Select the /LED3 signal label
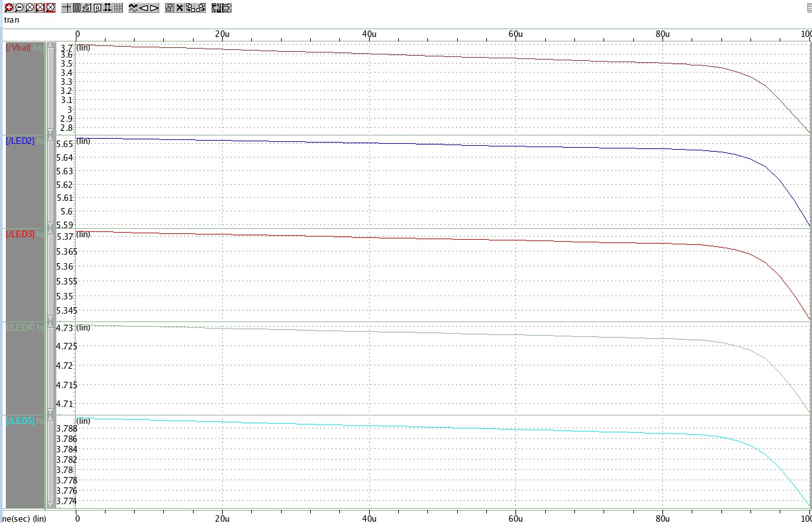This screenshot has height=523, width=812. point(19,235)
